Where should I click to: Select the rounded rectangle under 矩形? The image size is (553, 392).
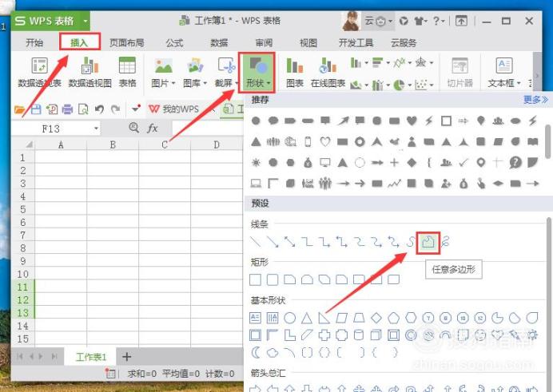273,279
